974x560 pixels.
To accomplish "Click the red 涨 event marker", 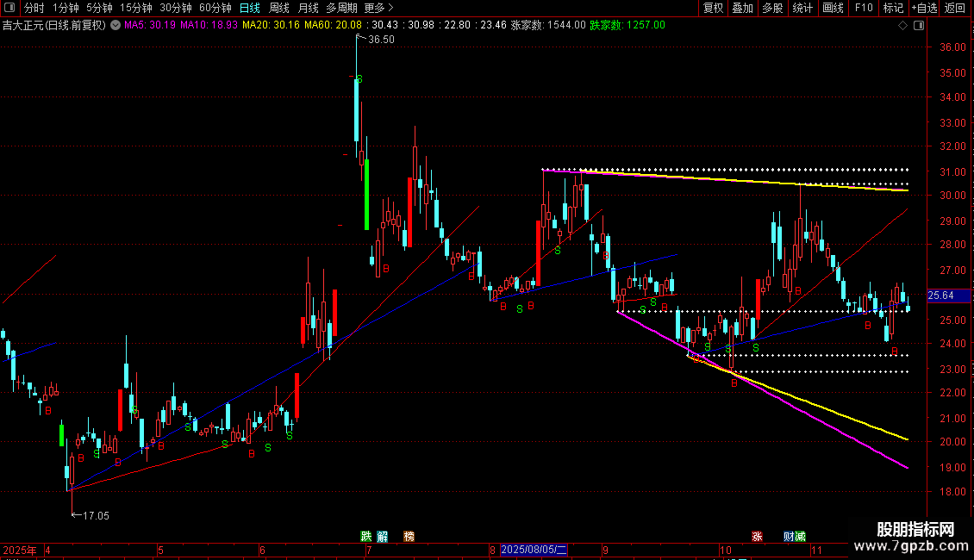I will tap(757, 537).
